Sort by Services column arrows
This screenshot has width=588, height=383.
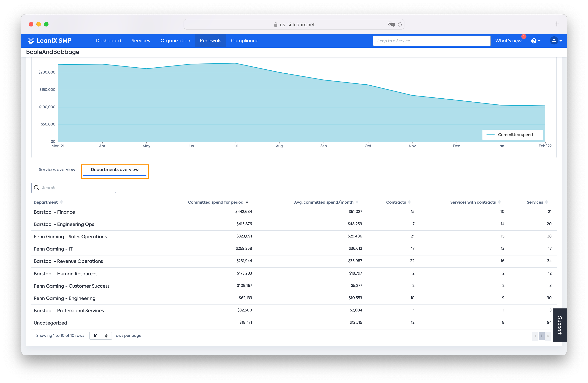547,202
